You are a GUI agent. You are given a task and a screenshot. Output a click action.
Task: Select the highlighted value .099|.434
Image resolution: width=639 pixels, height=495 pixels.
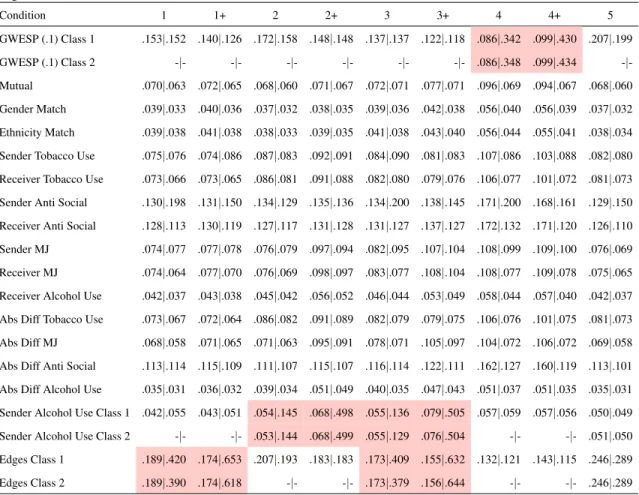(554, 62)
